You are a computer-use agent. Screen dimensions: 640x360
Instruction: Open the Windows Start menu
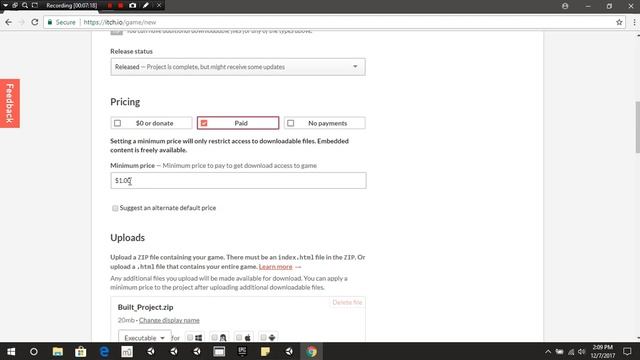(x=11, y=351)
